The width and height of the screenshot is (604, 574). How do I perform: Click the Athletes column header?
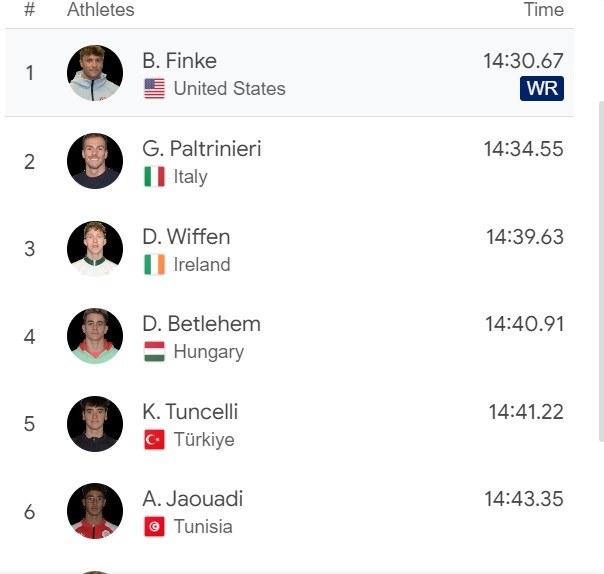(101, 10)
